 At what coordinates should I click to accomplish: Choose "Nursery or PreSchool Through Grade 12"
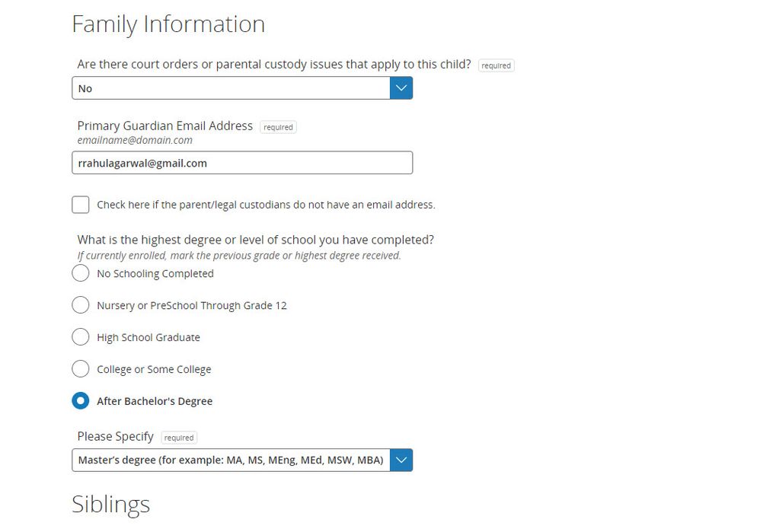tap(81, 305)
